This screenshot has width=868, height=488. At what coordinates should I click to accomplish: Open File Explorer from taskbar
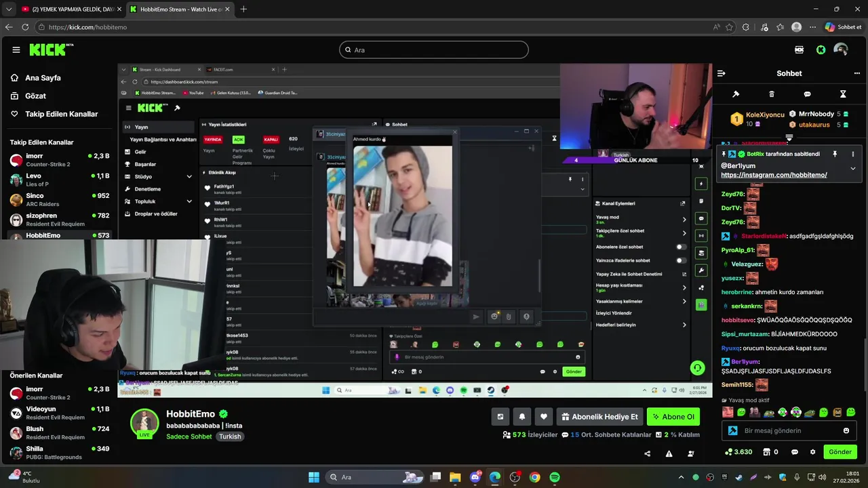pos(455,477)
